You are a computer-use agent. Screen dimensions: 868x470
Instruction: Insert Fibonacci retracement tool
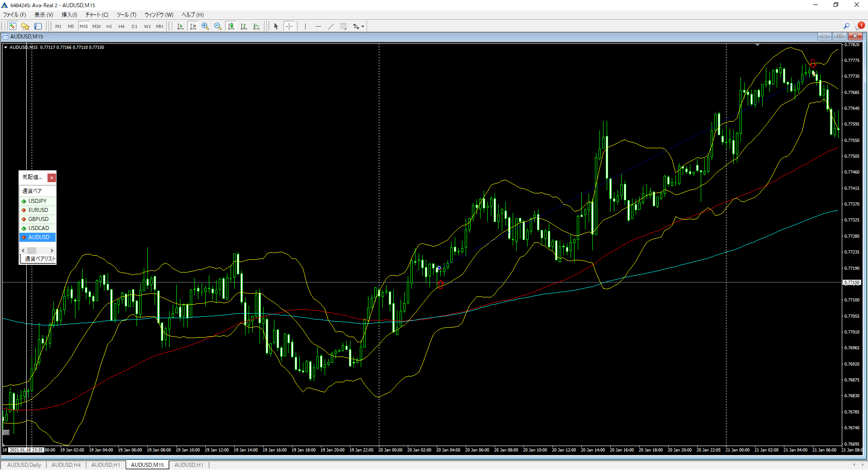pos(344,26)
